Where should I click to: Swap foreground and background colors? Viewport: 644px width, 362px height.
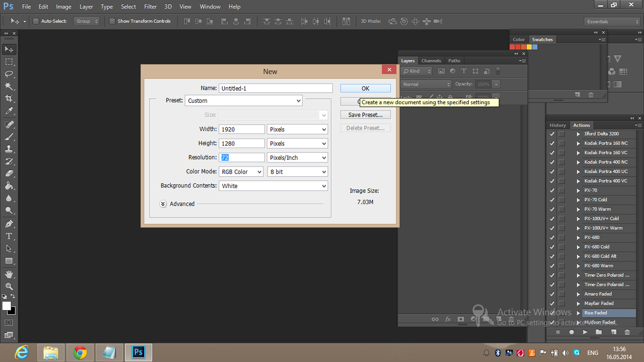pyautogui.click(x=13, y=296)
